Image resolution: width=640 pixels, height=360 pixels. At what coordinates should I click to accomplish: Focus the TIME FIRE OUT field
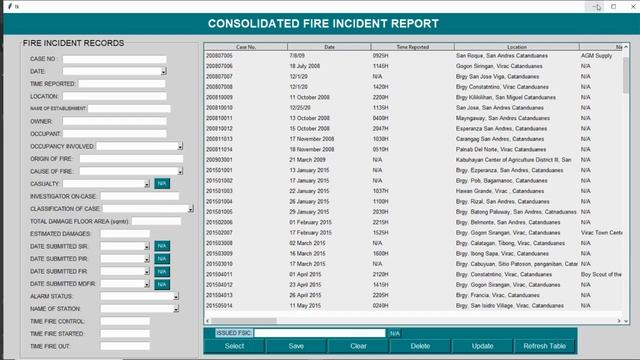click(x=125, y=347)
